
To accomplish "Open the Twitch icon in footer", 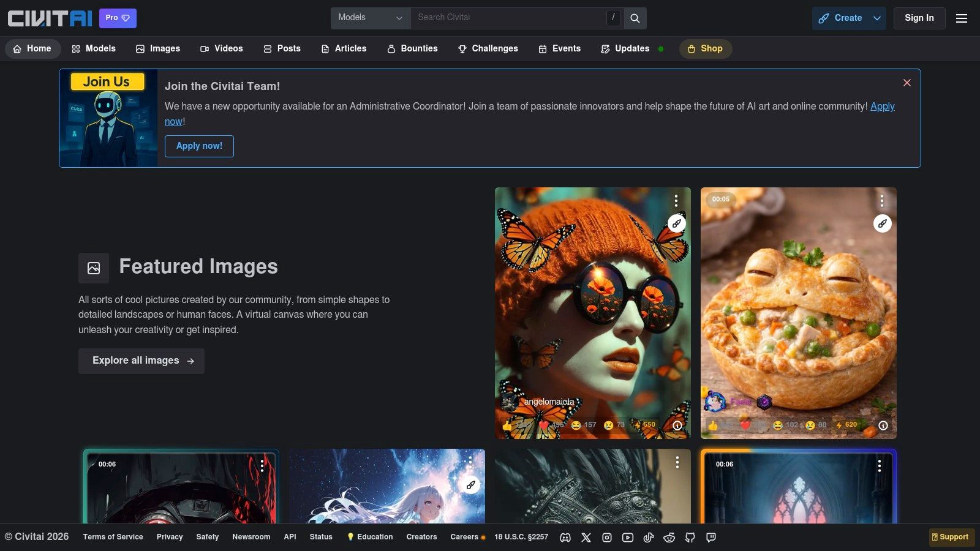I will coord(711,538).
